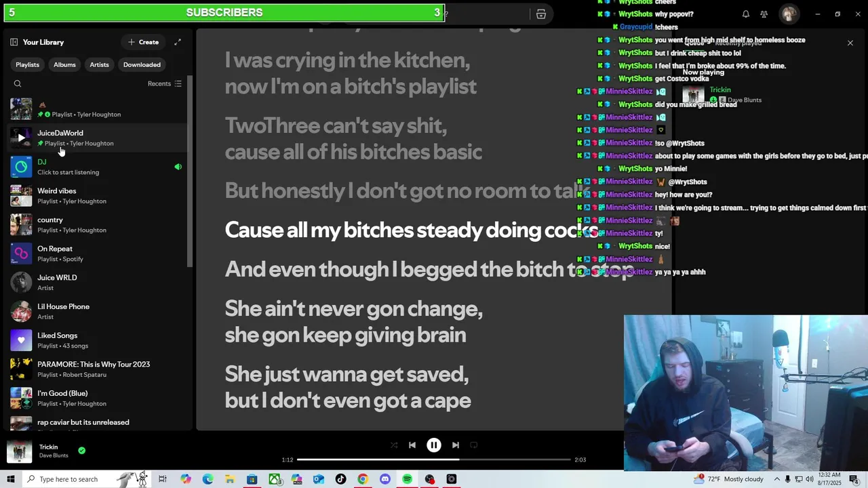
Task: Pause the current song
Action: click(434, 445)
